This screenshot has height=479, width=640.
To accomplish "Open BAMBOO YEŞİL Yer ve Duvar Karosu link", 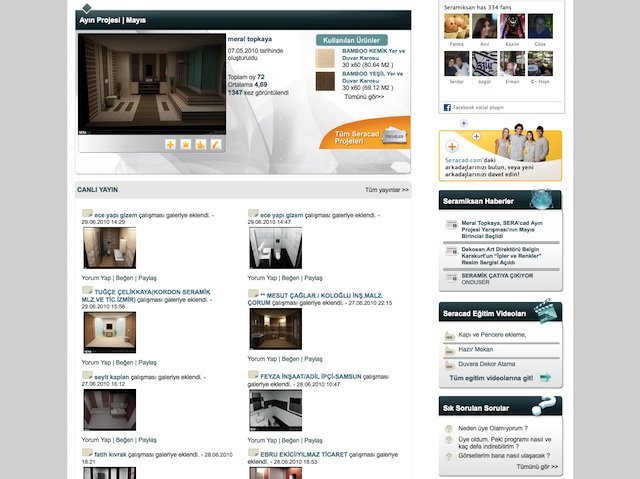I will pyautogui.click(x=372, y=77).
